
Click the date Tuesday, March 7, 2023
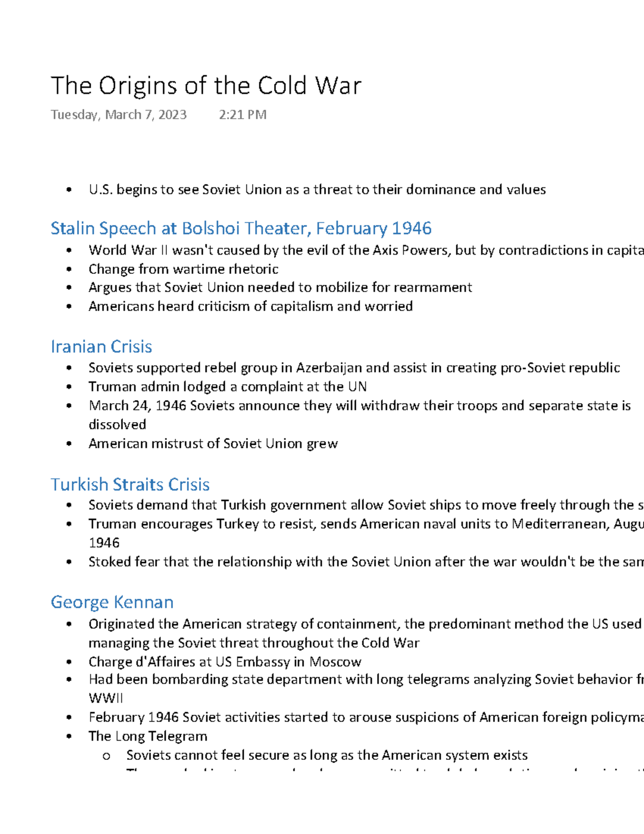(119, 114)
